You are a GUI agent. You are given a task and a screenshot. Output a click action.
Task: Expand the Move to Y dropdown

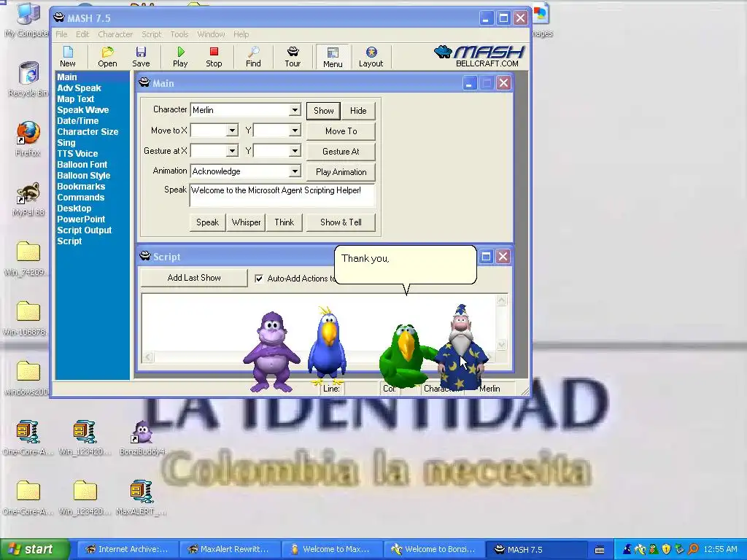295,130
